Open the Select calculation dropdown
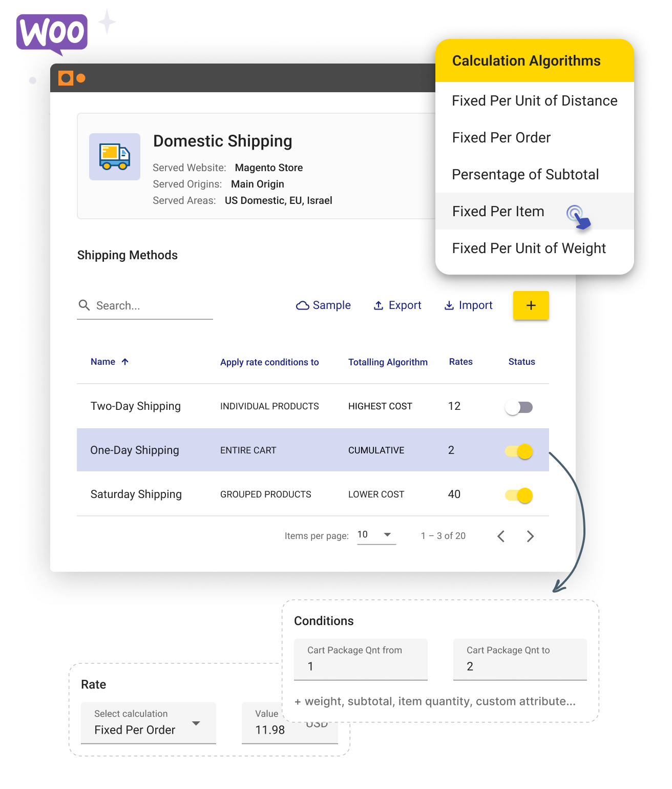 pos(149,723)
